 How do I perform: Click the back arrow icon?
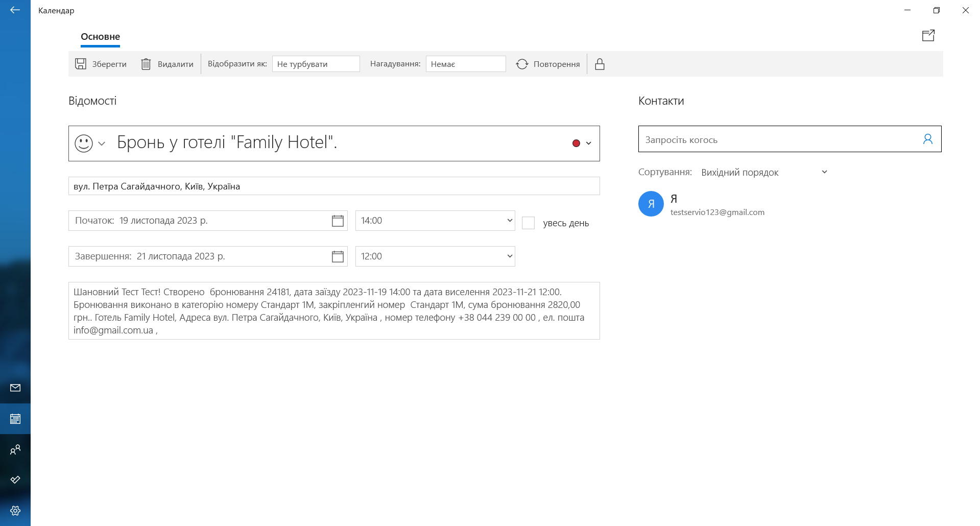15,10
